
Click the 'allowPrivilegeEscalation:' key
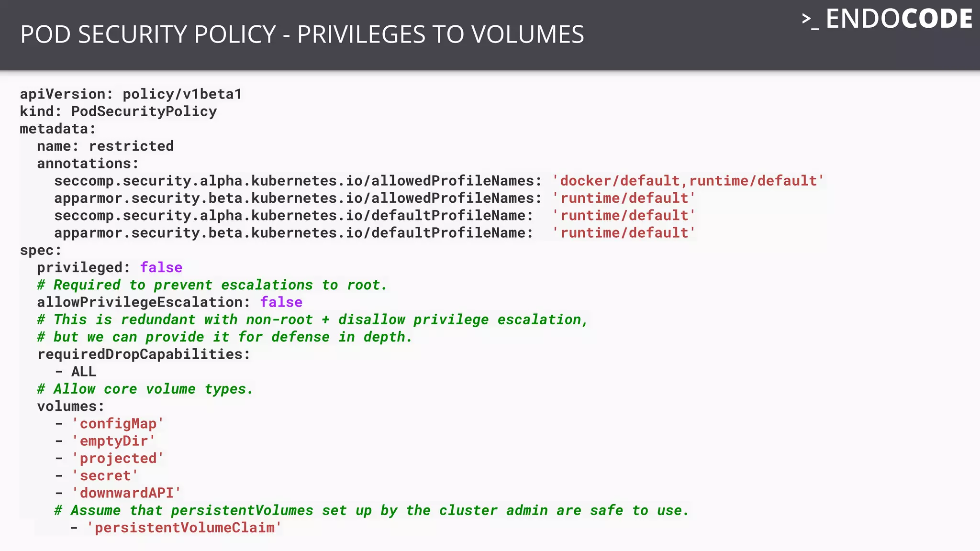(x=144, y=302)
